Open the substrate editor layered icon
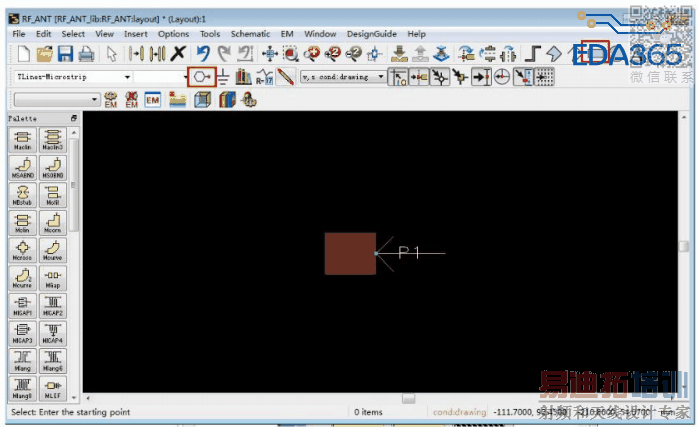The width and height of the screenshot is (698, 427). pyautogui.click(x=178, y=100)
